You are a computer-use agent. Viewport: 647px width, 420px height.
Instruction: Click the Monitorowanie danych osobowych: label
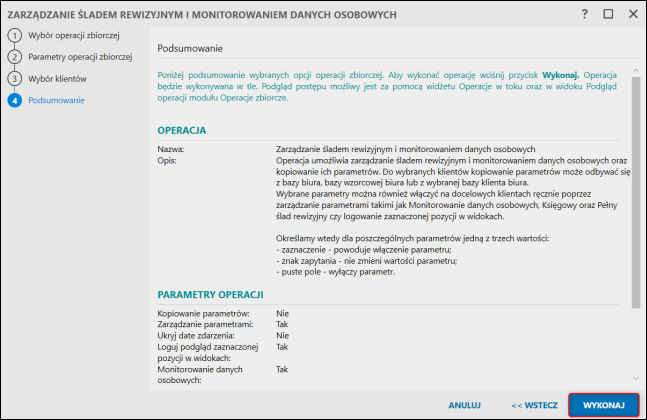pos(200,375)
